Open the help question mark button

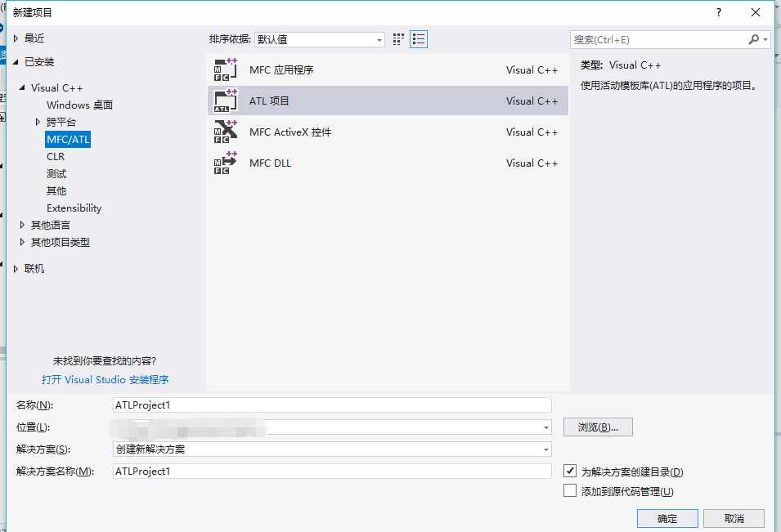718,12
